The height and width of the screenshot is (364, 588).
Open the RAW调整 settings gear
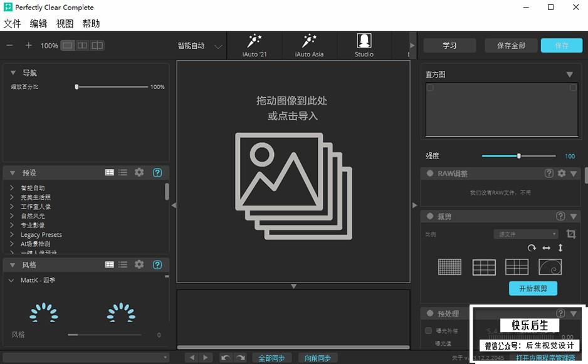[x=562, y=173]
